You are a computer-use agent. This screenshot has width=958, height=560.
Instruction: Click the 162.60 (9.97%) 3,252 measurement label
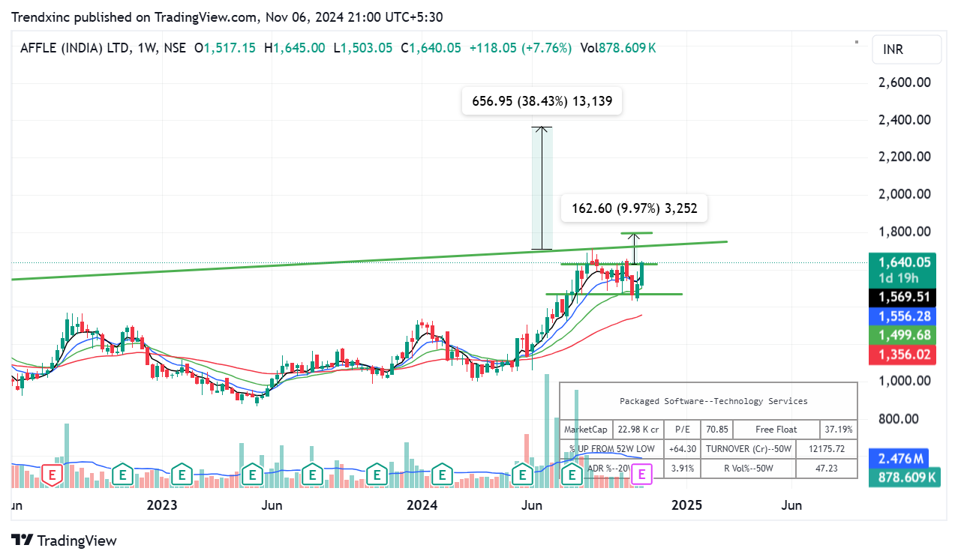pos(635,208)
